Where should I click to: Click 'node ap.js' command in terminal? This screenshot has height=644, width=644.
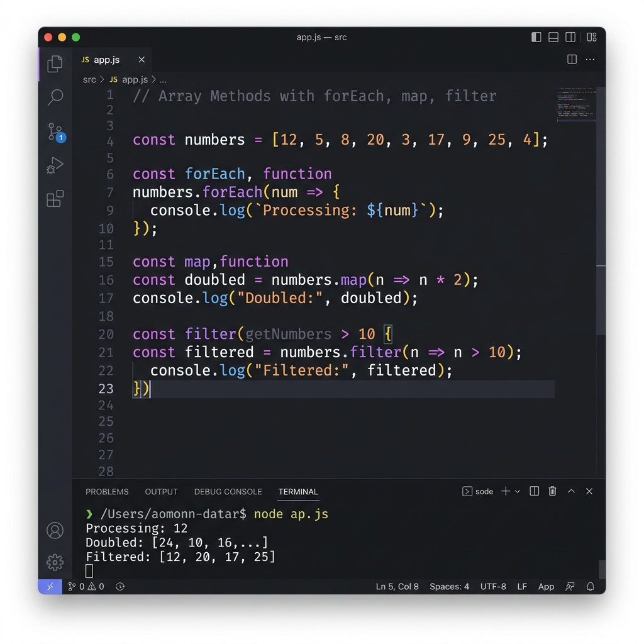point(291,514)
